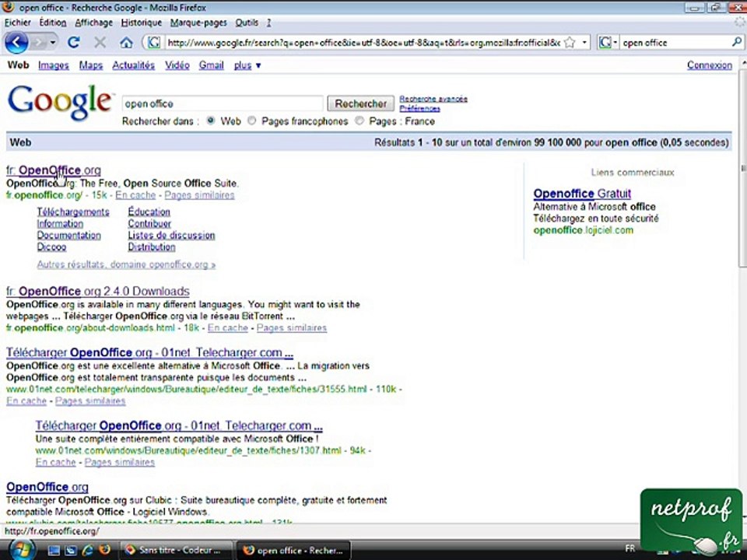Open the search engine selector dropdown
Viewport: 747px width, 560px height.
(608, 43)
